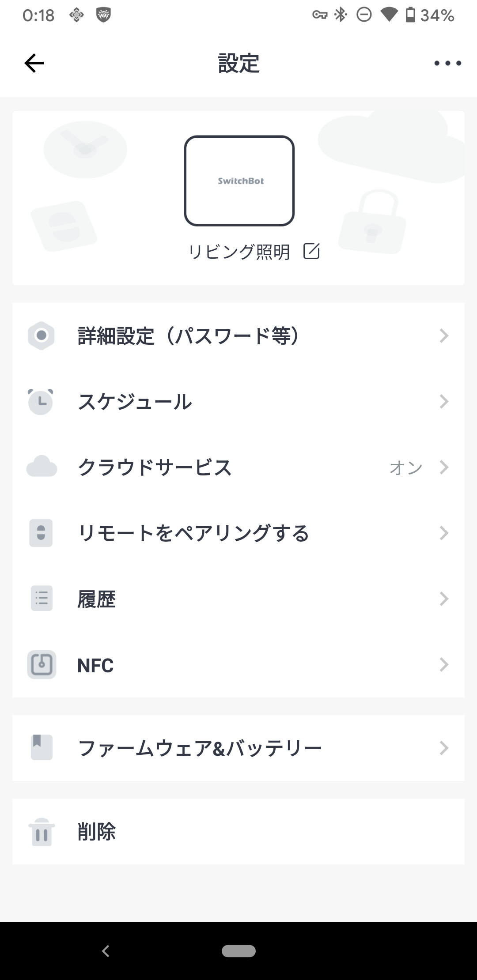Tap the back arrow in header

[34, 63]
